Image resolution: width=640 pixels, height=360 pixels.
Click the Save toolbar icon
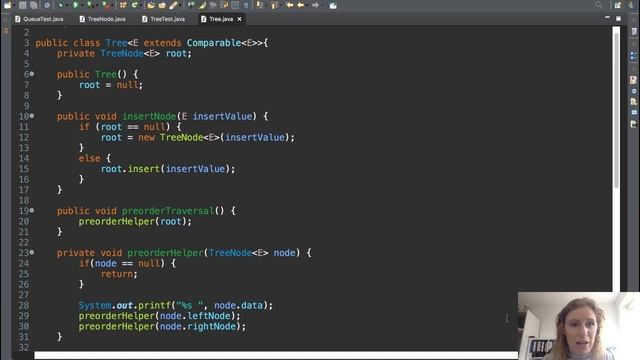(x=22, y=5)
